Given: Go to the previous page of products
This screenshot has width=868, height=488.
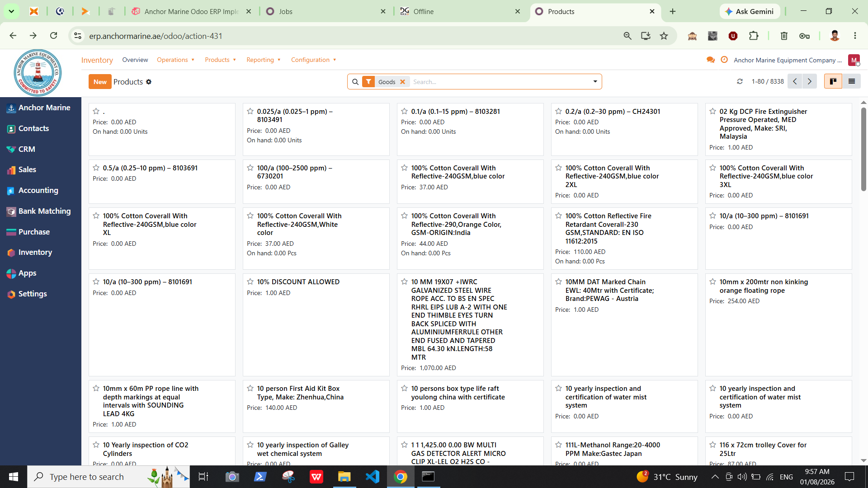Looking at the screenshot, I should point(795,81).
